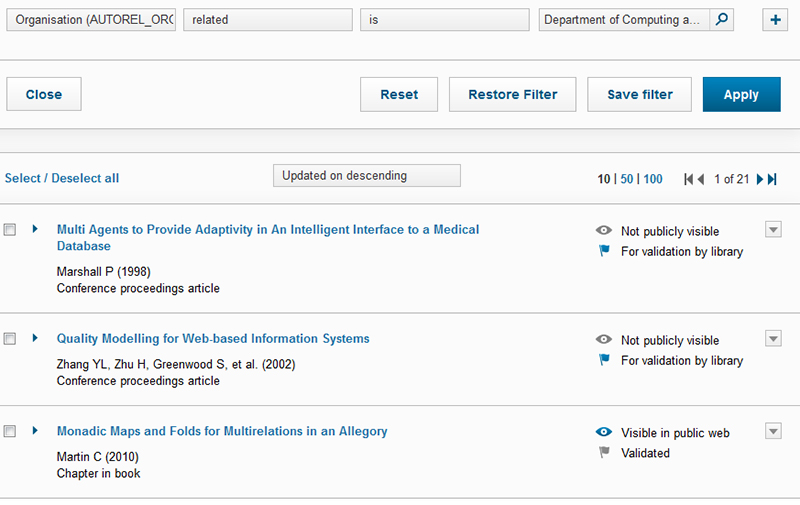Toggle visibility eye on Monadic Maps record
The height and width of the screenshot is (505, 800).
[603, 432]
